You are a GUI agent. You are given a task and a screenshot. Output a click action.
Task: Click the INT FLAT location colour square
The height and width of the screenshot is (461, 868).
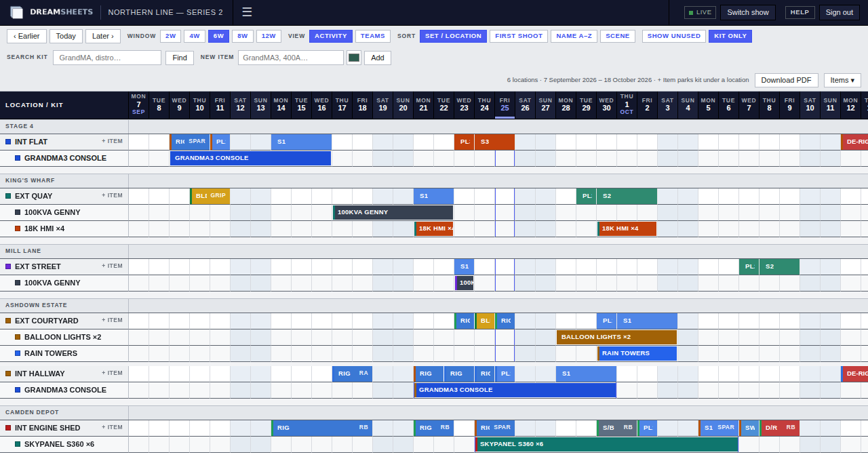pyautogui.click(x=8, y=142)
